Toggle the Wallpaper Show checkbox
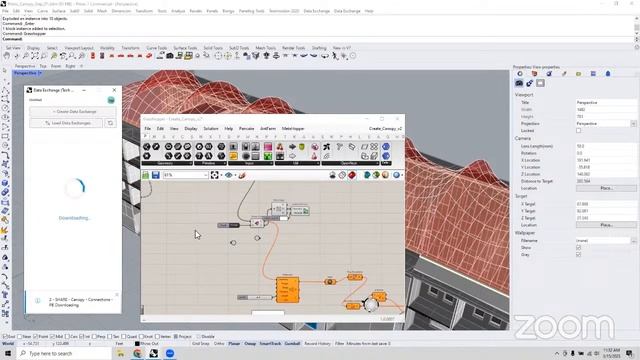The image size is (640, 360). (x=578, y=248)
